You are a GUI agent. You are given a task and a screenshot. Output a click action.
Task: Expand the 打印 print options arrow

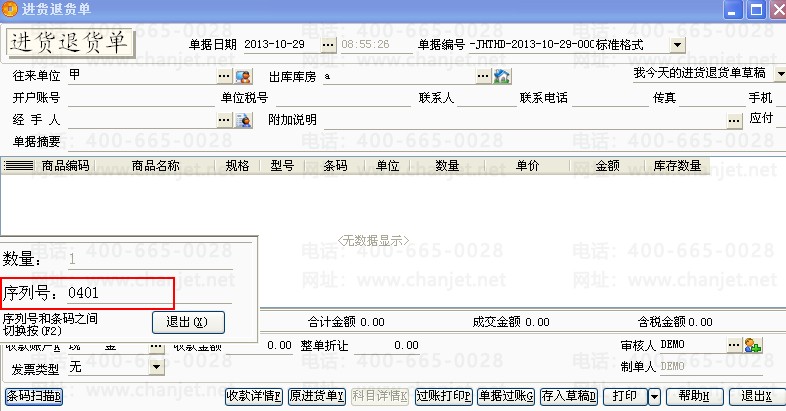[x=652, y=395]
